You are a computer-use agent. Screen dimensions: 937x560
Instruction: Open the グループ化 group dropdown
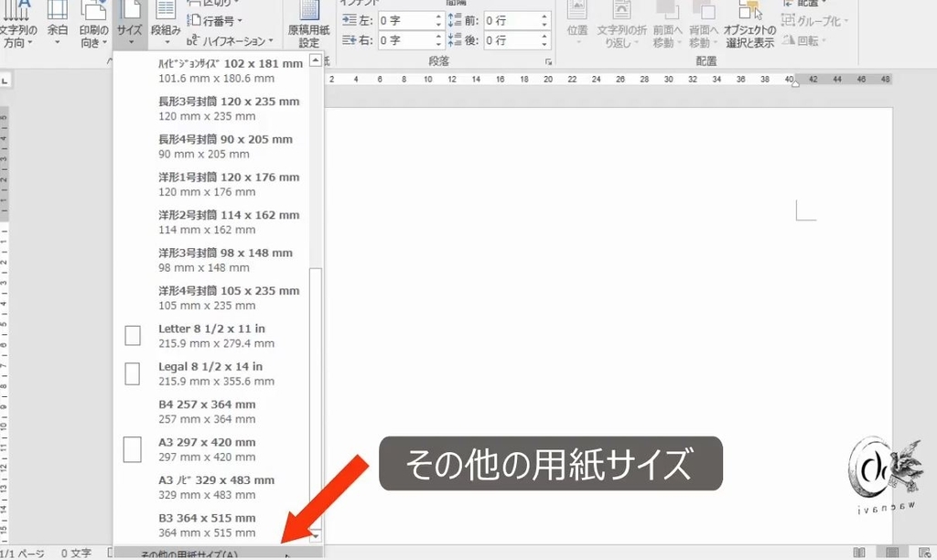click(x=814, y=21)
